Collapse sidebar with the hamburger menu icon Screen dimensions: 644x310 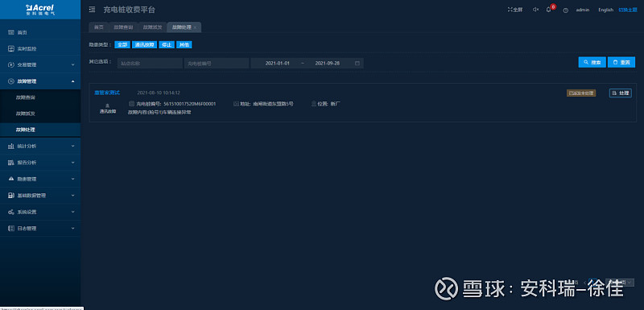92,10
